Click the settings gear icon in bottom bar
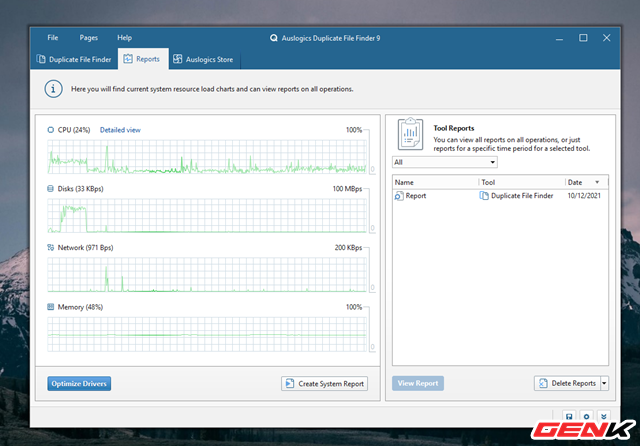Screen dimensions: 640x446 [x=587, y=416]
